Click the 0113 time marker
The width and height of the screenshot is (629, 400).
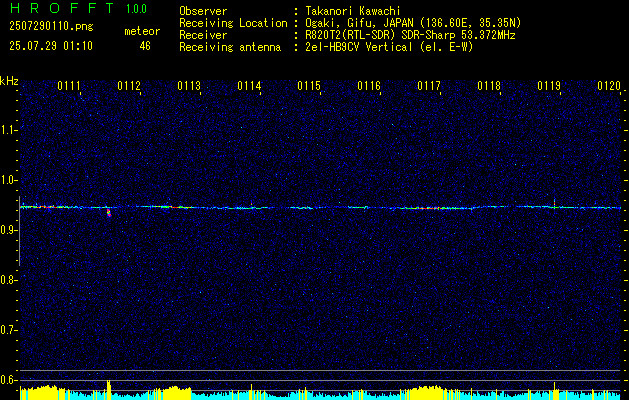point(189,86)
